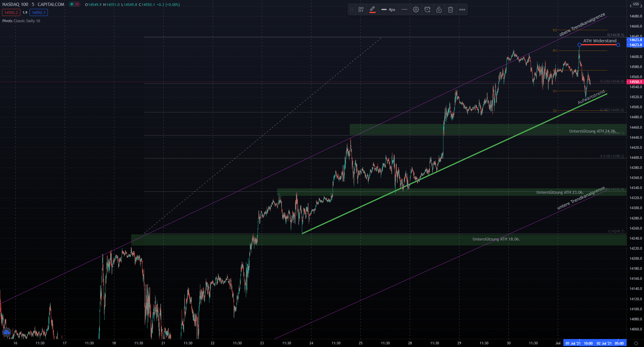Open drawing settings gear icon

(x=416, y=10)
